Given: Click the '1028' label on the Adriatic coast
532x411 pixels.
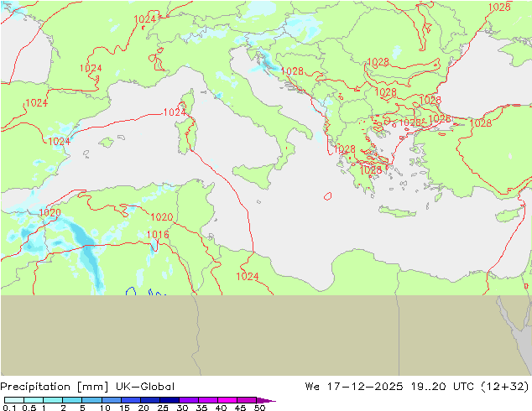Looking at the screenshot, I should pyautogui.click(x=292, y=70).
